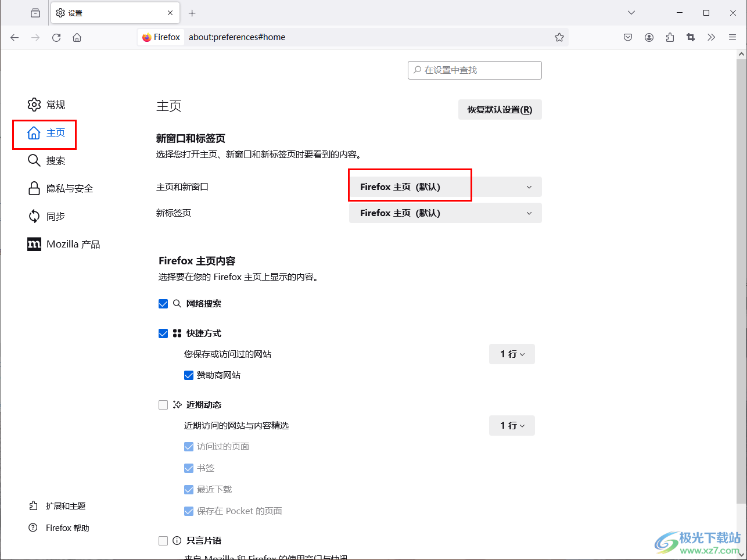Screen dimensions: 747x560
Task: Click the back navigation arrow
Action: (15, 37)
